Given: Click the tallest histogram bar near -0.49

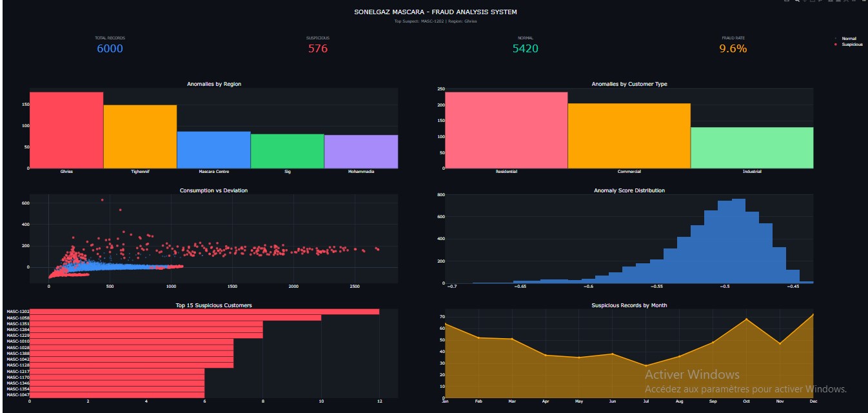Looking at the screenshot, I should coord(738,241).
